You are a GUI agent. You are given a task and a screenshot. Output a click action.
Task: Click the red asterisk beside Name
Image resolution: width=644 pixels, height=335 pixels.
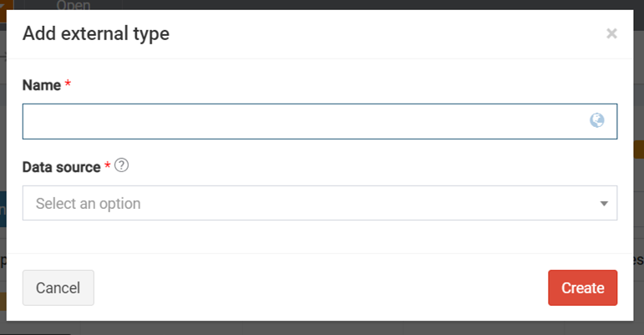point(68,84)
